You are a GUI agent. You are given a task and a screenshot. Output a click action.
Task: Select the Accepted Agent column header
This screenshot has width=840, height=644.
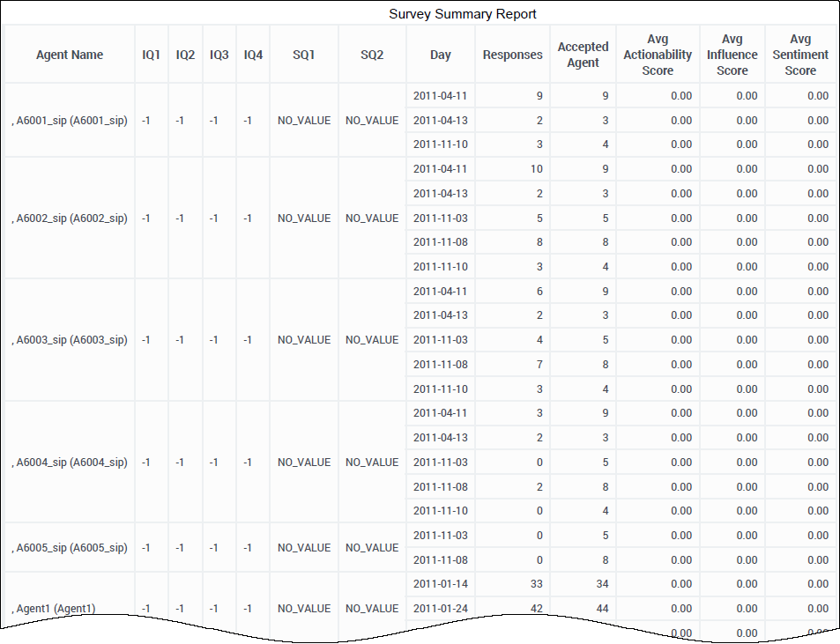point(583,55)
